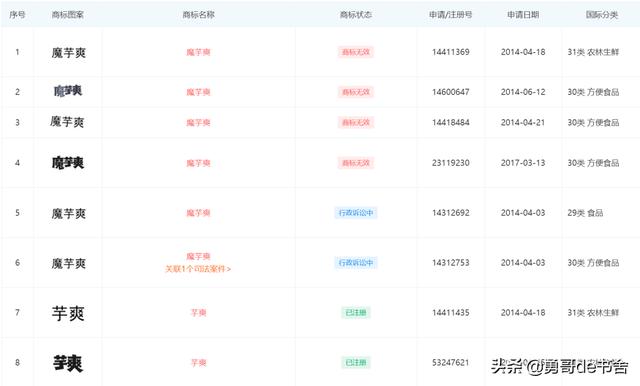Open the 芋爽 name link for registration 14411435
This screenshot has height=386, width=640.
pyautogui.click(x=199, y=313)
